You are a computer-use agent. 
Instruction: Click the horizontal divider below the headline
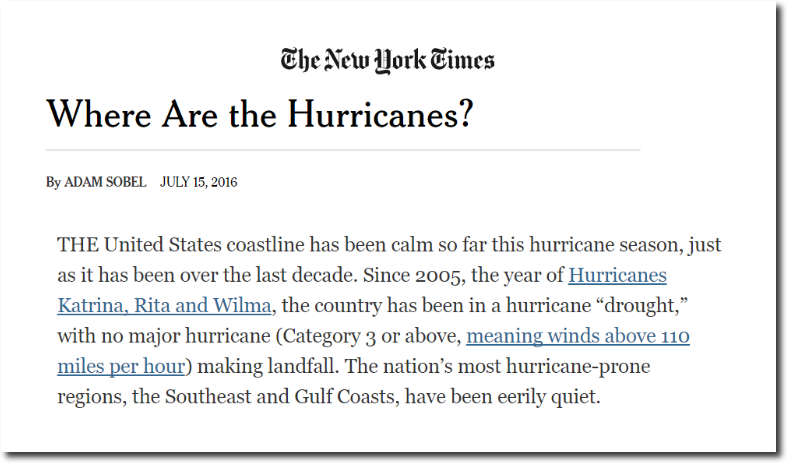click(343, 150)
